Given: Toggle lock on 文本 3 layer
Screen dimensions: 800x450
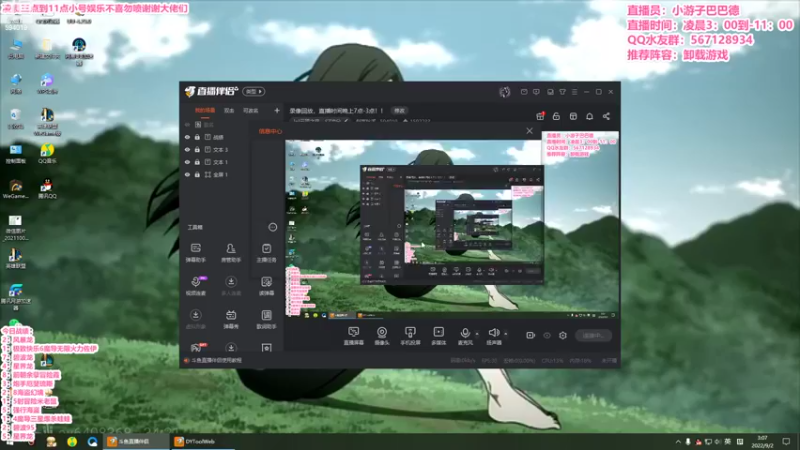Looking at the screenshot, I should tap(197, 149).
